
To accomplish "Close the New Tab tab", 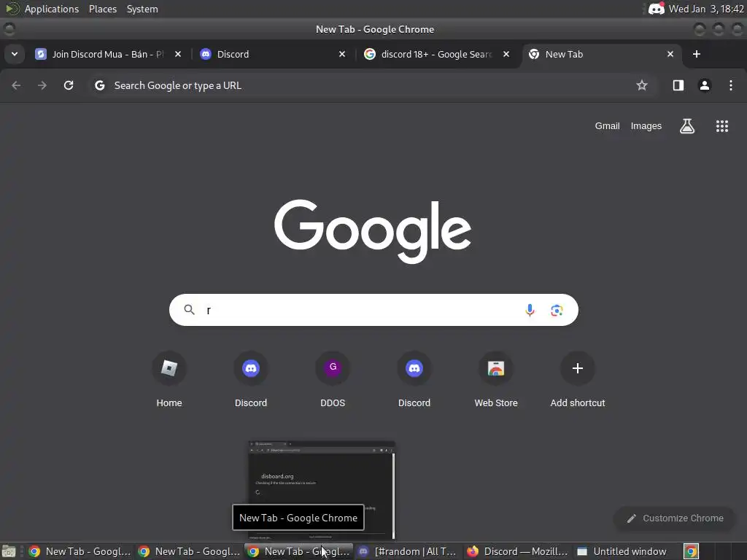I will [670, 54].
